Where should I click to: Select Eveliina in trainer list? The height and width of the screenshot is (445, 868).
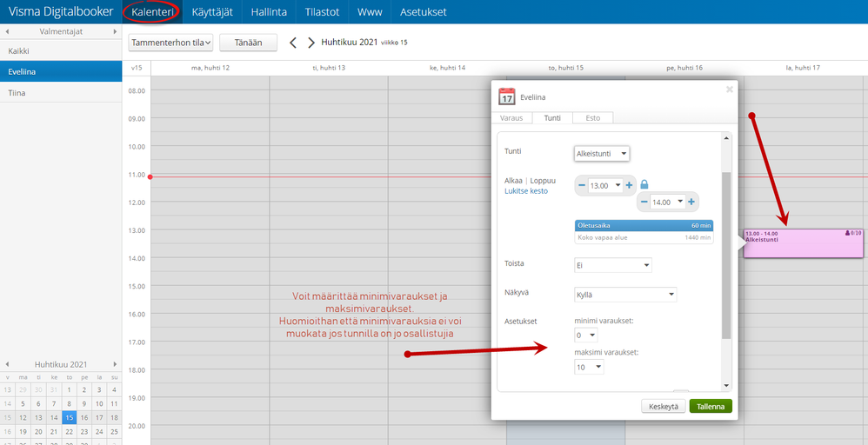click(61, 72)
